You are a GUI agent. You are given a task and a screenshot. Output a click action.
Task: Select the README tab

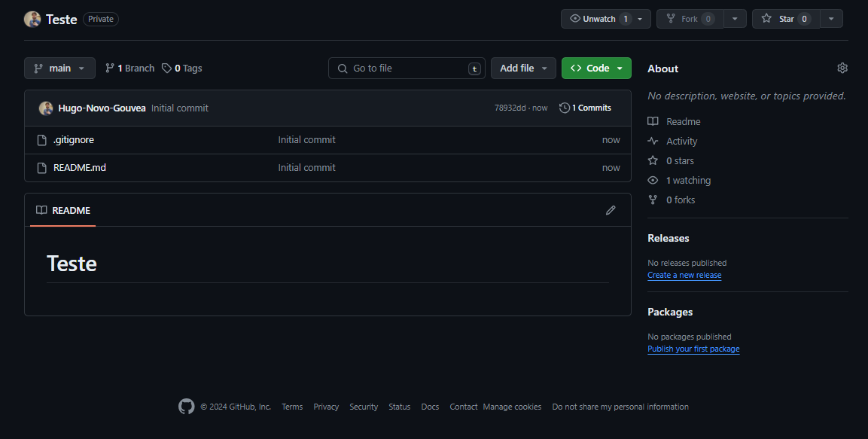click(63, 210)
